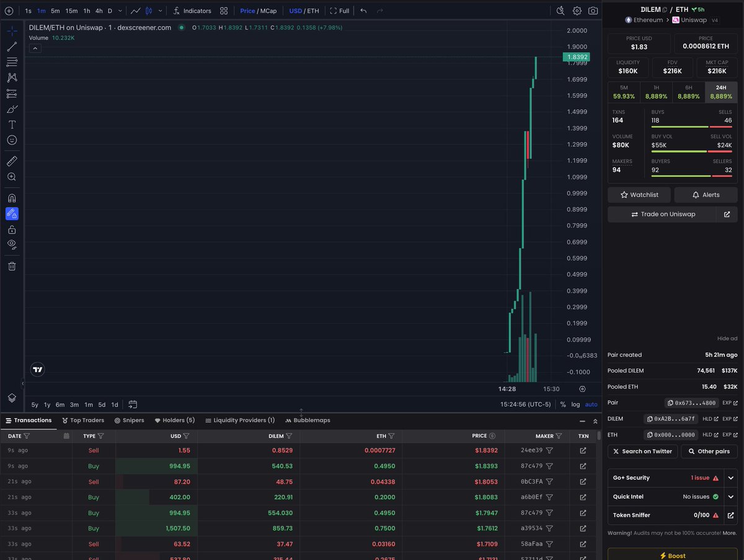Take a chart snapshot with camera icon
The image size is (744, 560).
pyautogui.click(x=593, y=11)
